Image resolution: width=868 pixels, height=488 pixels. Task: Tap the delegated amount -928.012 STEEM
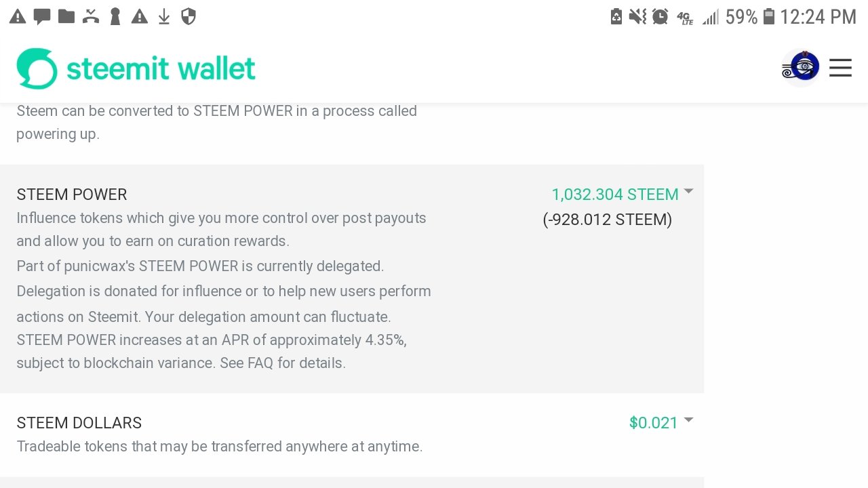(608, 220)
